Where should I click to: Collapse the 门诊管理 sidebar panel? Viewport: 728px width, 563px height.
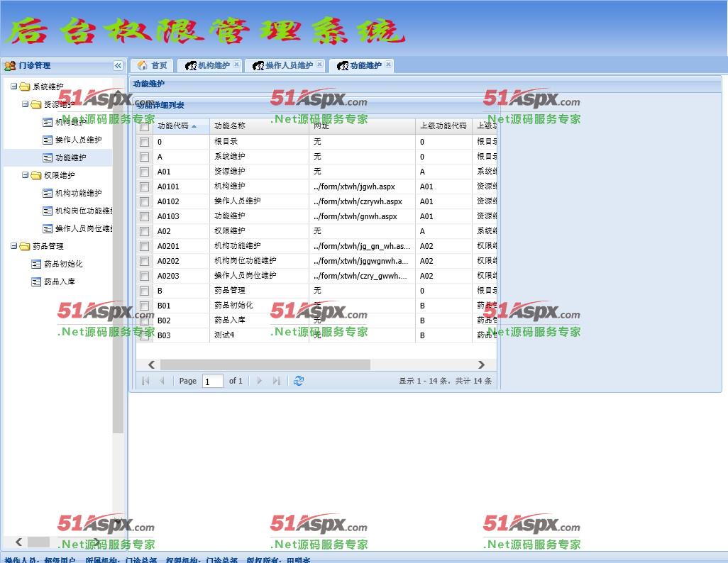118,65
